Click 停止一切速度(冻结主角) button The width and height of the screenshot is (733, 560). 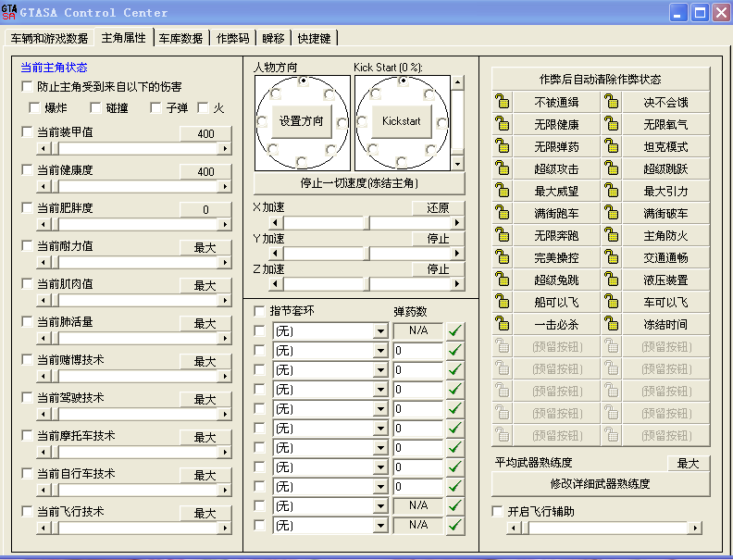(x=359, y=182)
